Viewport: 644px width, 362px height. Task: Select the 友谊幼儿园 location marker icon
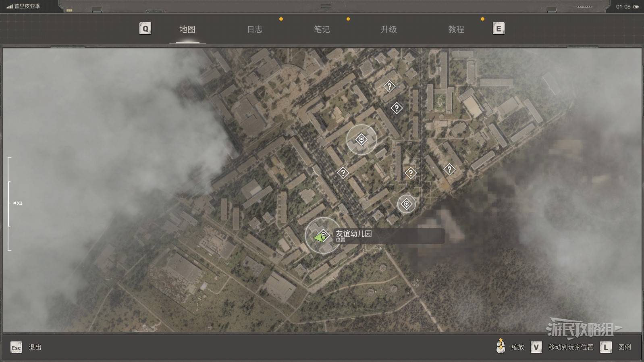[323, 236]
